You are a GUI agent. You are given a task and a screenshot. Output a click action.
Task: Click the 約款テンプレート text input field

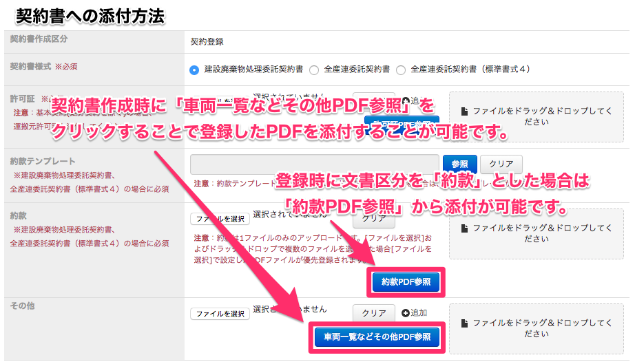click(314, 164)
